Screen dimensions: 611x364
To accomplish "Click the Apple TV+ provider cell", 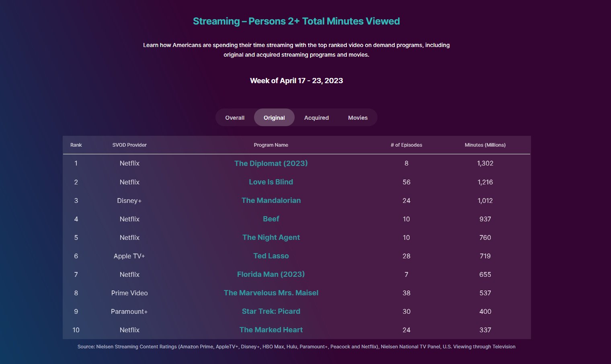I will [x=129, y=256].
